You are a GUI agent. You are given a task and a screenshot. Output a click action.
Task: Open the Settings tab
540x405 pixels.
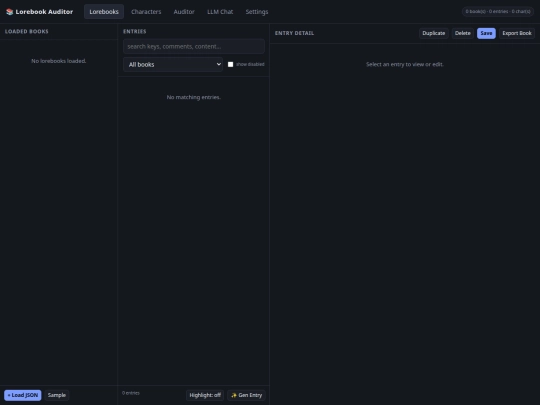[x=257, y=12]
